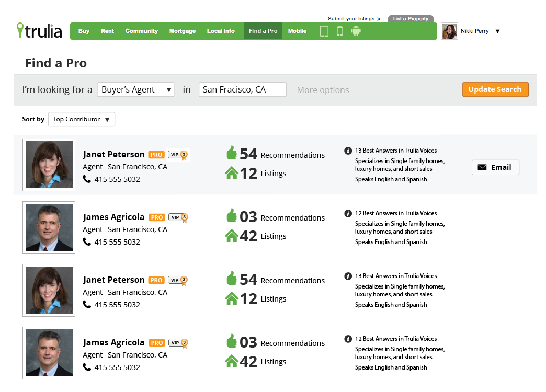The image size is (546, 392).
Task: Click the VIP badge beside first Janet Peterson
Action: coord(178,155)
